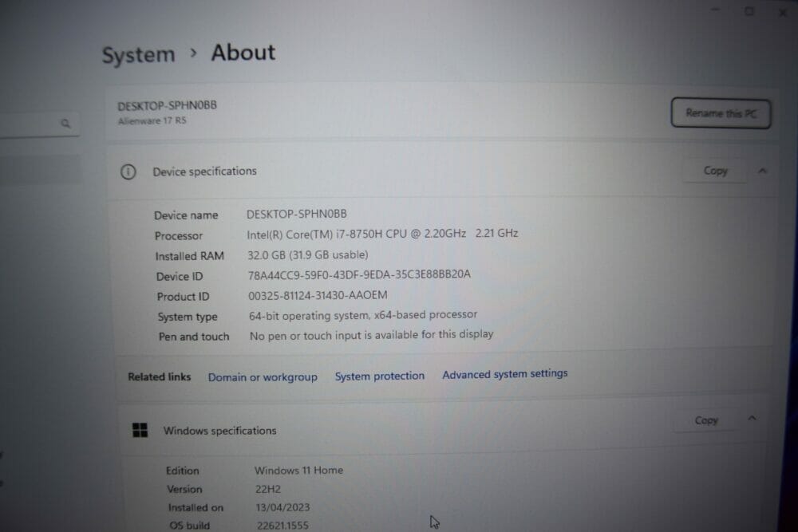Open Domain or workgroup link
The image size is (798, 532).
coord(263,377)
